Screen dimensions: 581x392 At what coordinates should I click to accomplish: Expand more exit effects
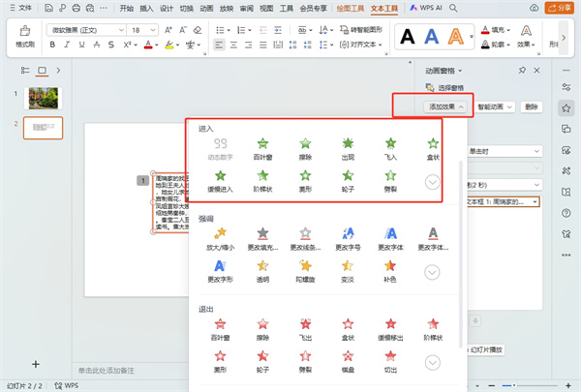tap(433, 362)
